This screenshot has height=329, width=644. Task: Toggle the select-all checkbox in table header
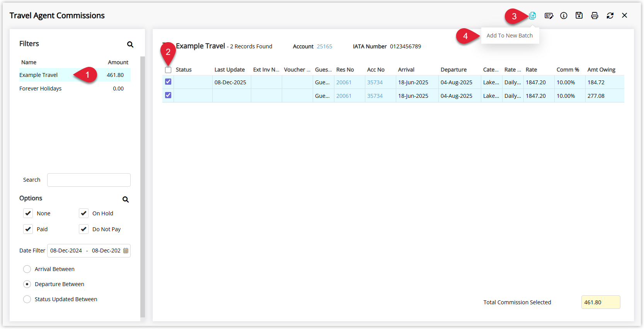[168, 70]
